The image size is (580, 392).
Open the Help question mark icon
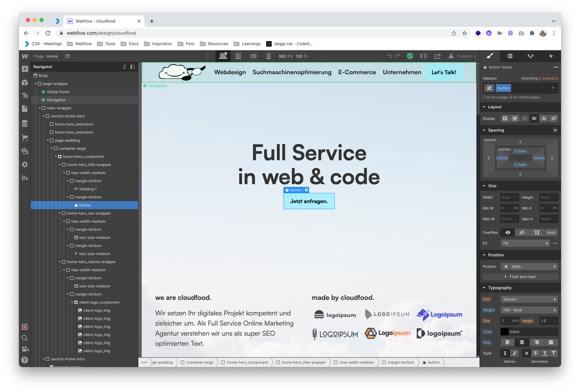pos(25,360)
